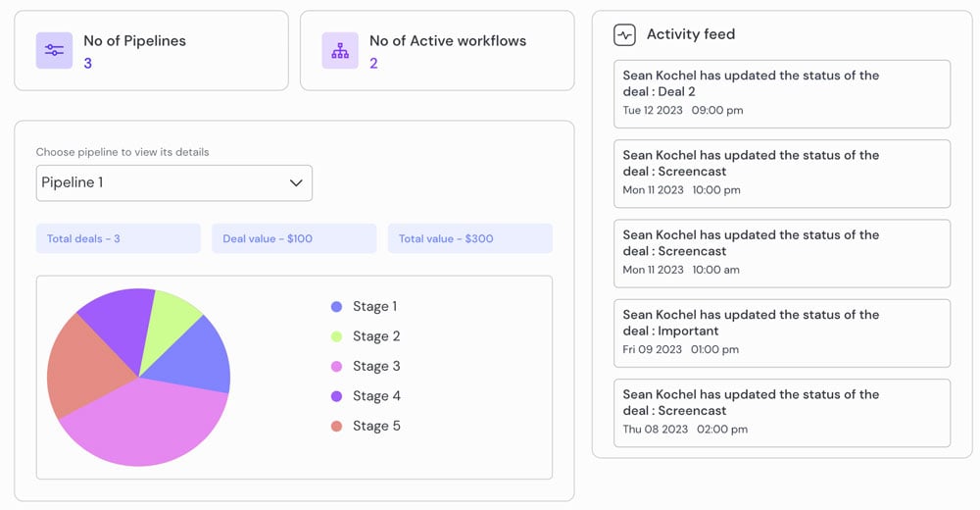Click the Stage 1 legend dot
Image resolution: width=980 pixels, height=510 pixels.
[x=336, y=307]
